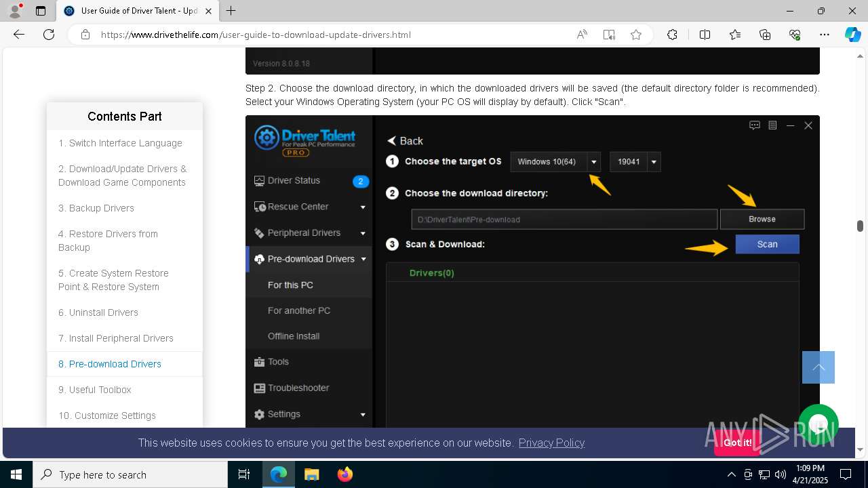Image resolution: width=868 pixels, height=488 pixels.
Task: Open File Explorer from taskbar
Action: click(x=311, y=474)
